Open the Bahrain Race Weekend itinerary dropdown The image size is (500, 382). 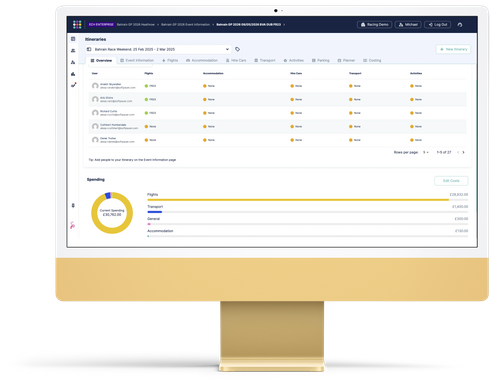coord(158,49)
